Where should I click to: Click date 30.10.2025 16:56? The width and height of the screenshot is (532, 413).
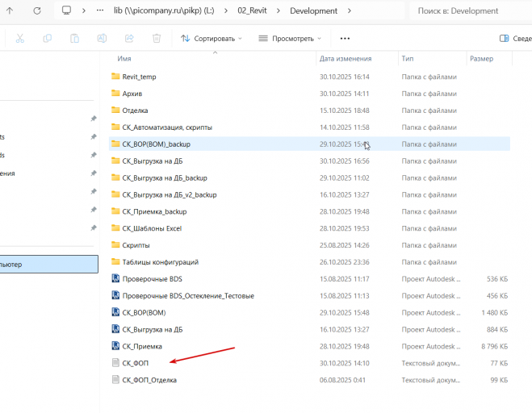(345, 161)
